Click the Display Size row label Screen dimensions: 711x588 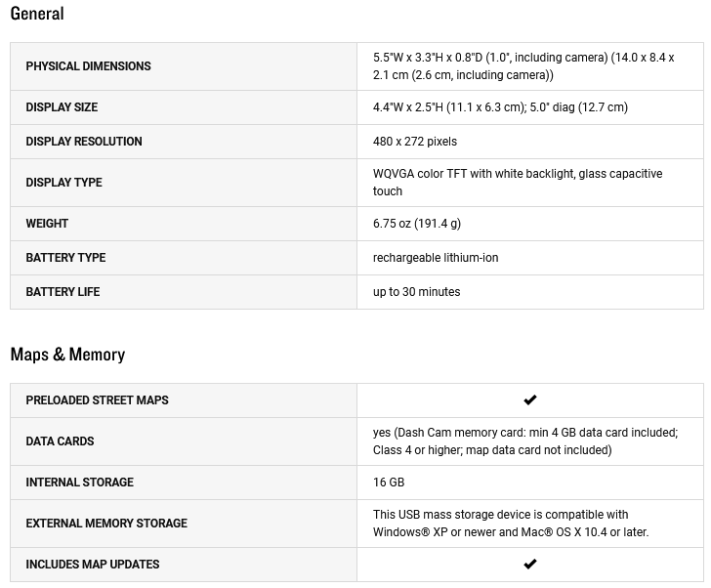[x=62, y=107]
